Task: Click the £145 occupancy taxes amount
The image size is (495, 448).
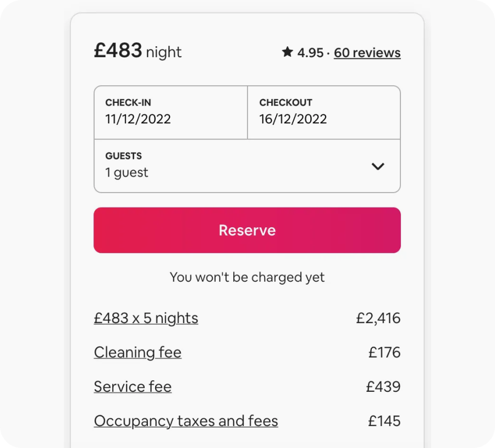Action: 384,421
